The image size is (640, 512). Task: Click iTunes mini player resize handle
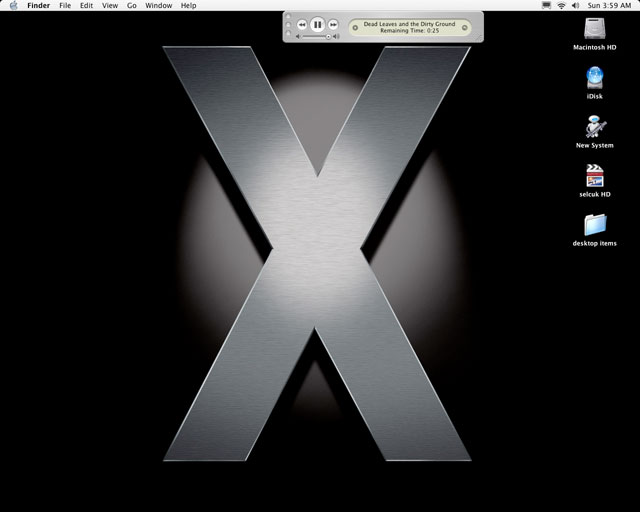(x=478, y=38)
